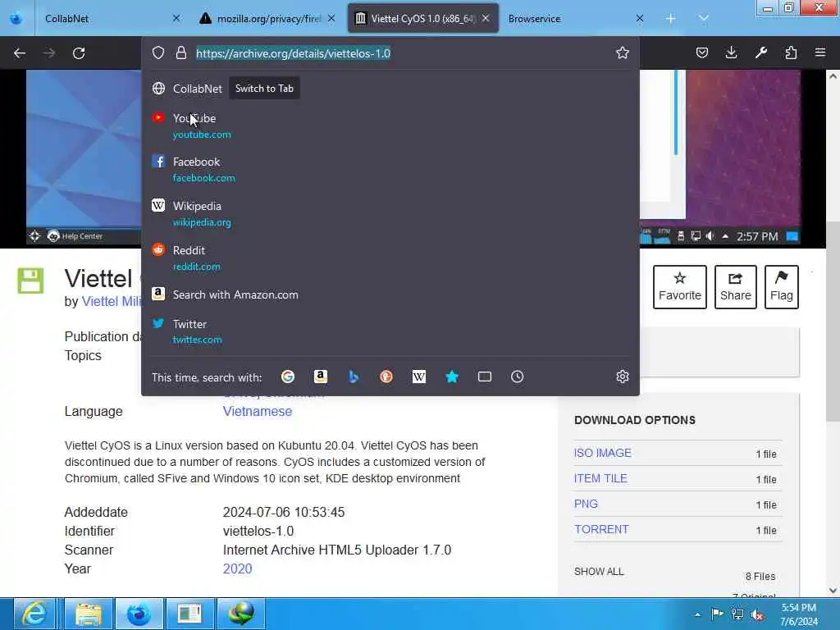Click the Firefox taskbar button
Viewport: 840px width, 630px height.
(139, 614)
